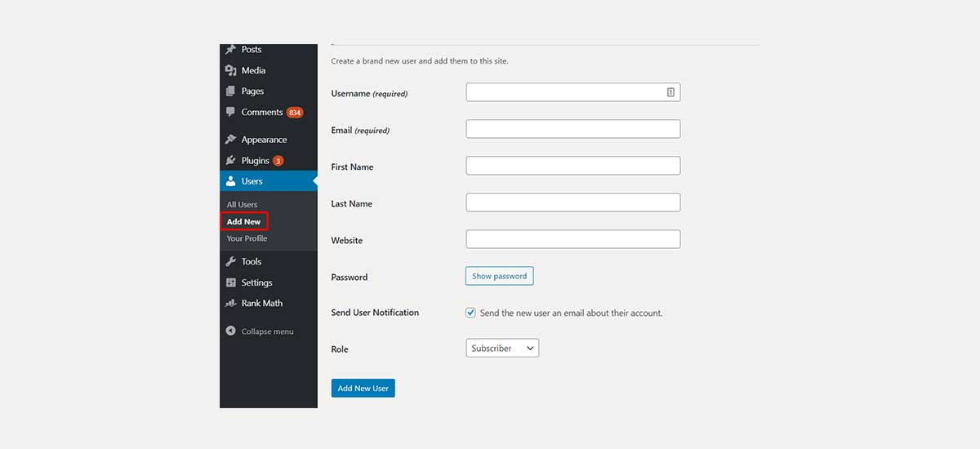The image size is (980, 449).
Task: Click the Website label
Action: pyautogui.click(x=347, y=241)
